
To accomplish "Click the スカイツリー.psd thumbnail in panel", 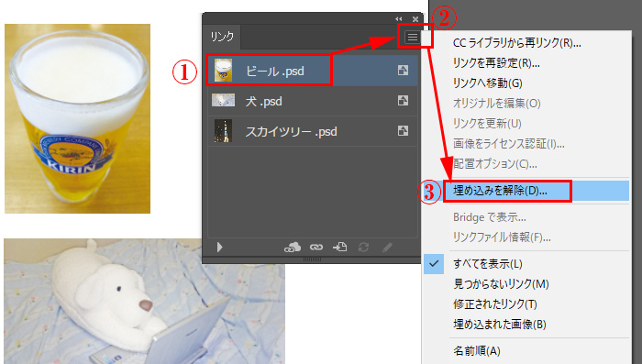I will [x=223, y=131].
